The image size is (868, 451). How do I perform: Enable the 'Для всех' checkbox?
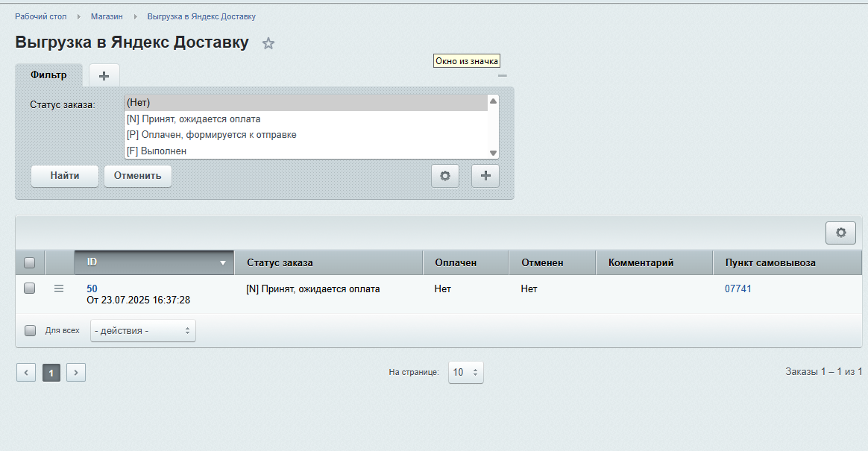point(30,330)
